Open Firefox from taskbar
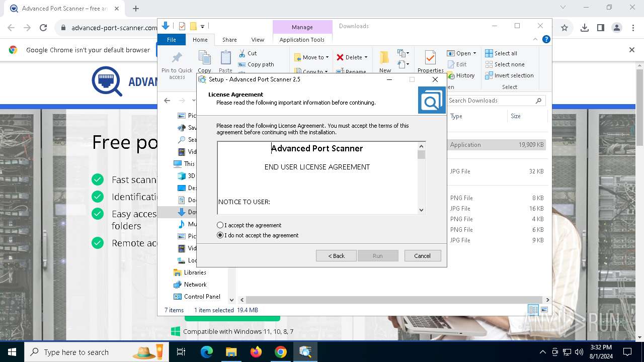Image resolution: width=644 pixels, height=362 pixels. pos(256,352)
